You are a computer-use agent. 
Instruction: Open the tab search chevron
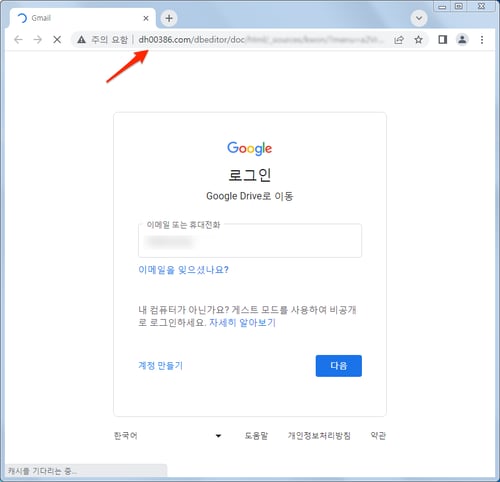419,18
